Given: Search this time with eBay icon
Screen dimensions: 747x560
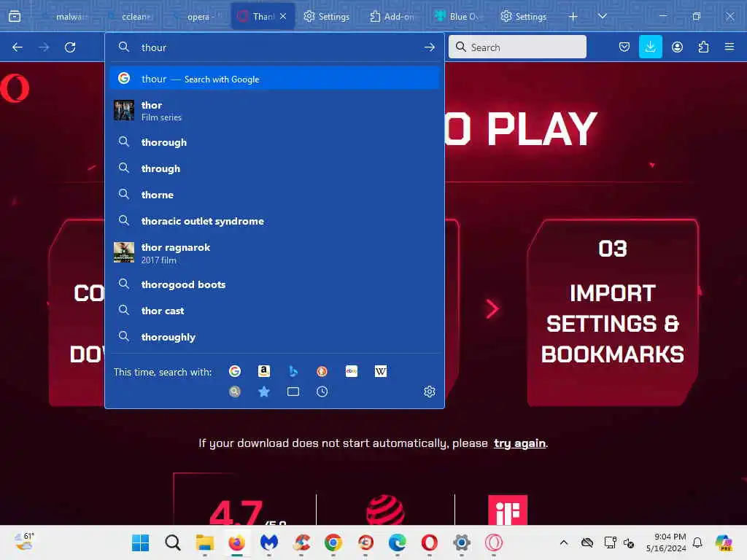Looking at the screenshot, I should (352, 371).
